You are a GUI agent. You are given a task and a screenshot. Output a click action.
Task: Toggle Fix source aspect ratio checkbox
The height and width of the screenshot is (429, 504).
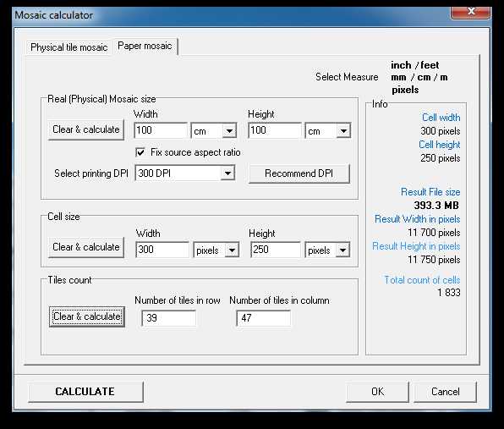pos(140,152)
